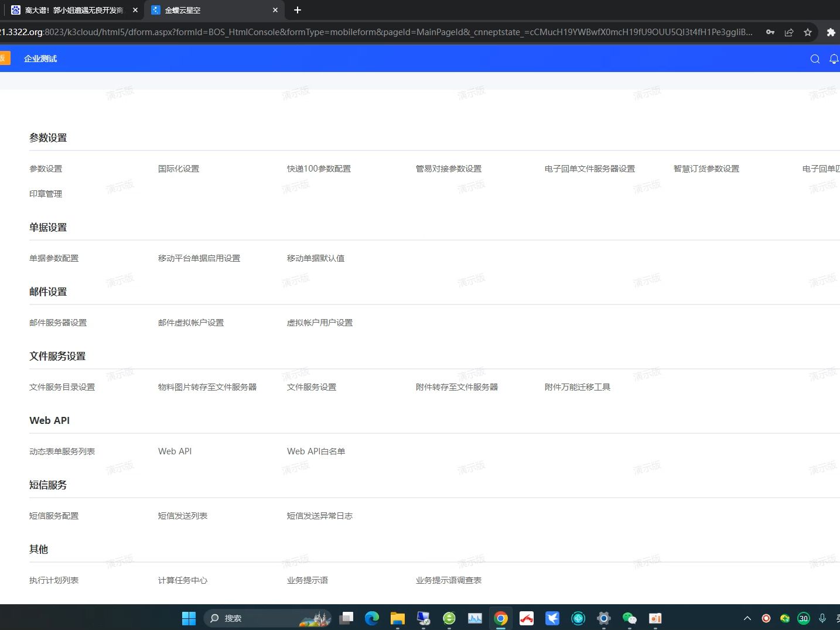Click the taskbar search box

pyautogui.click(x=268, y=618)
